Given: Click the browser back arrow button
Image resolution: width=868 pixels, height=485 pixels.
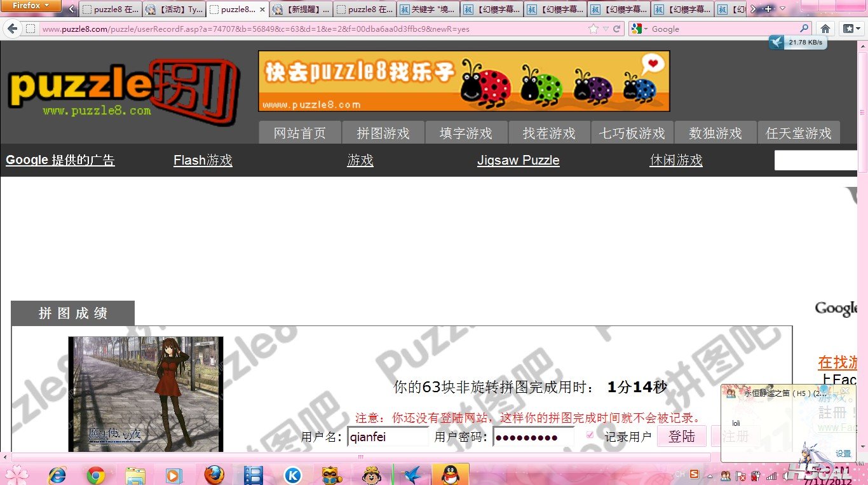Looking at the screenshot, I should [x=11, y=29].
